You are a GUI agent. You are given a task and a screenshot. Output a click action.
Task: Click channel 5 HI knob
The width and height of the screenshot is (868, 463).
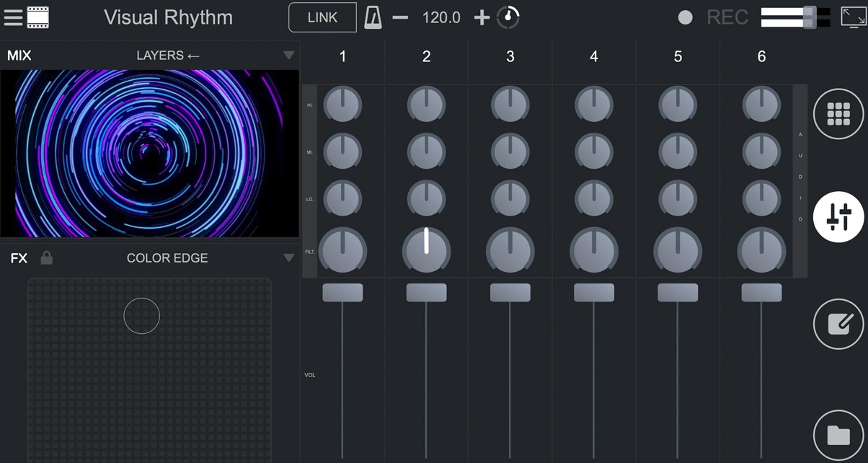(x=678, y=105)
